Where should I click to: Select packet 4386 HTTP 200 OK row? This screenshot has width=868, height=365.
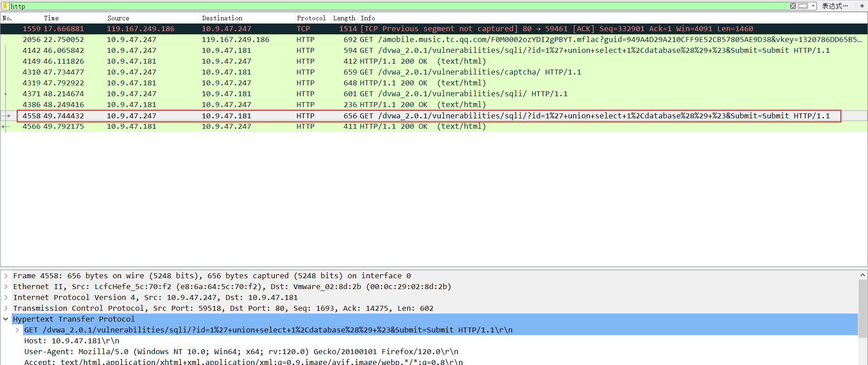click(x=434, y=104)
